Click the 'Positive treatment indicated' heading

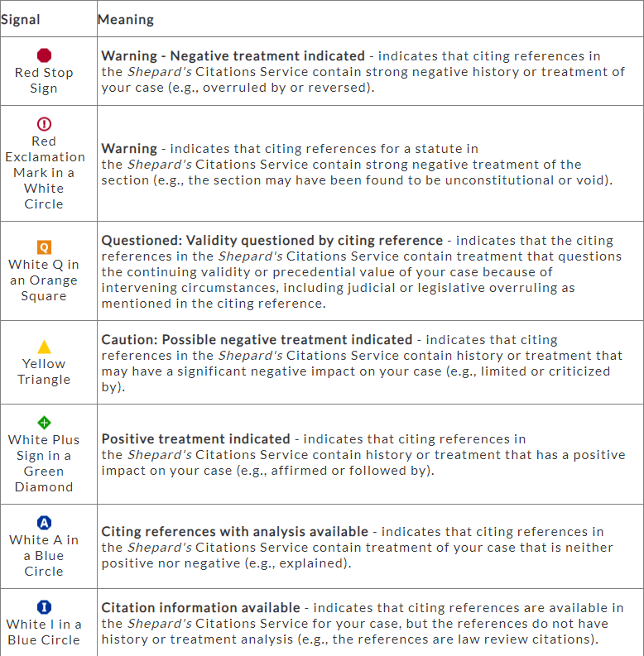195,439
